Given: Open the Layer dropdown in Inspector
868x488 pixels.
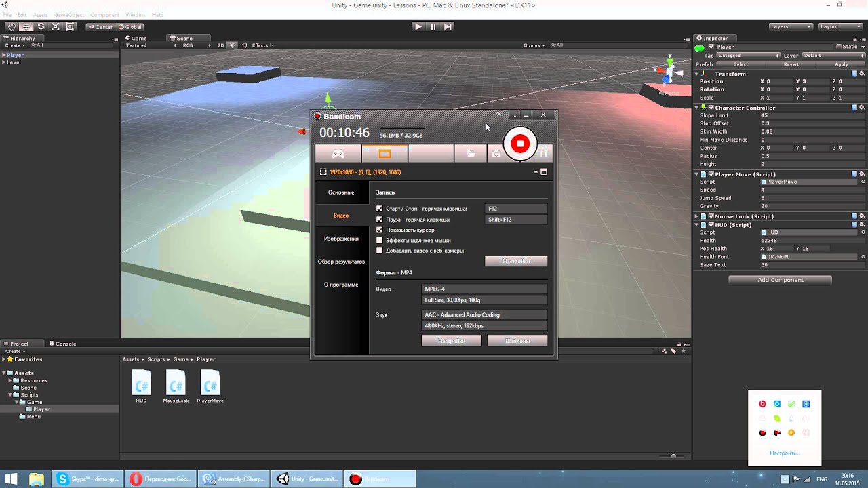Looking at the screenshot, I should tap(833, 56).
